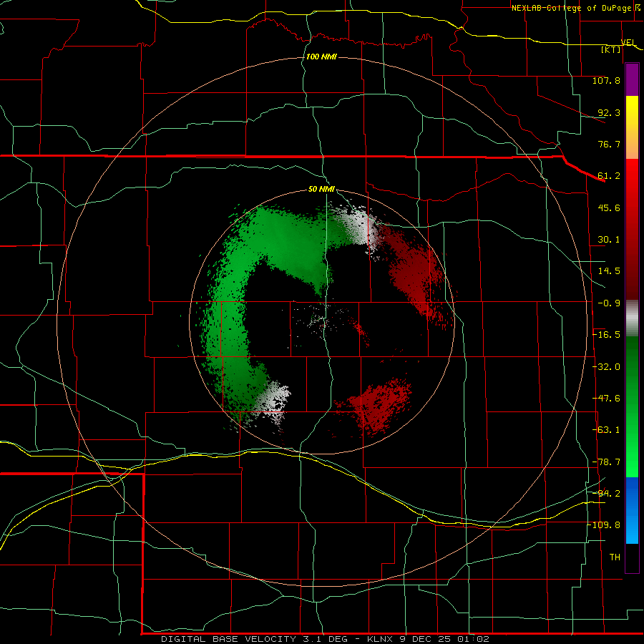
Task: Select the -63.1 scale value
Action: point(606,430)
